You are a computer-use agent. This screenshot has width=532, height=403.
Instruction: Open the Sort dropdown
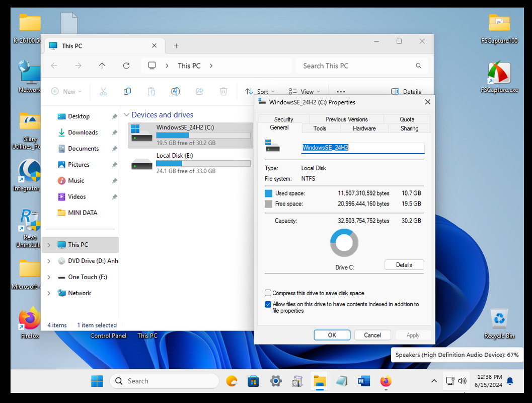pos(260,91)
